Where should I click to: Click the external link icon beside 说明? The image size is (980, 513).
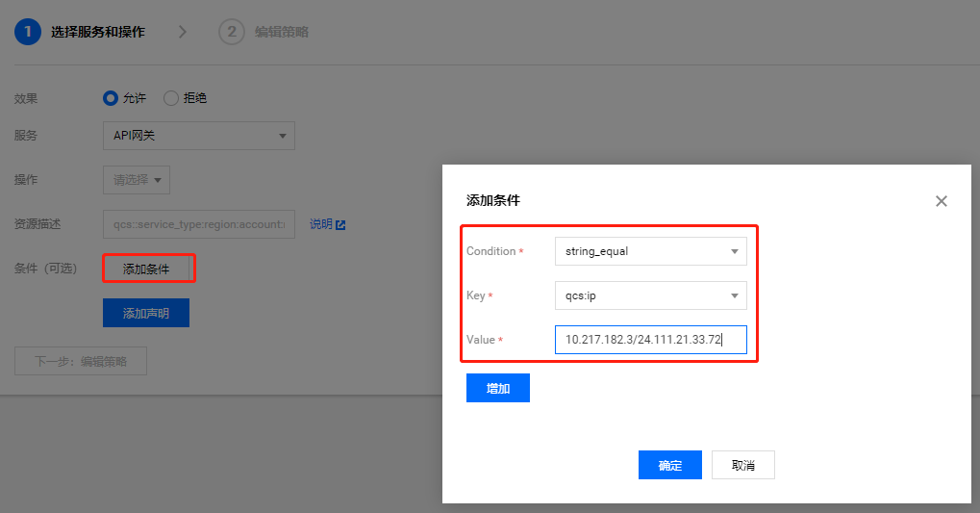pyautogui.click(x=340, y=225)
